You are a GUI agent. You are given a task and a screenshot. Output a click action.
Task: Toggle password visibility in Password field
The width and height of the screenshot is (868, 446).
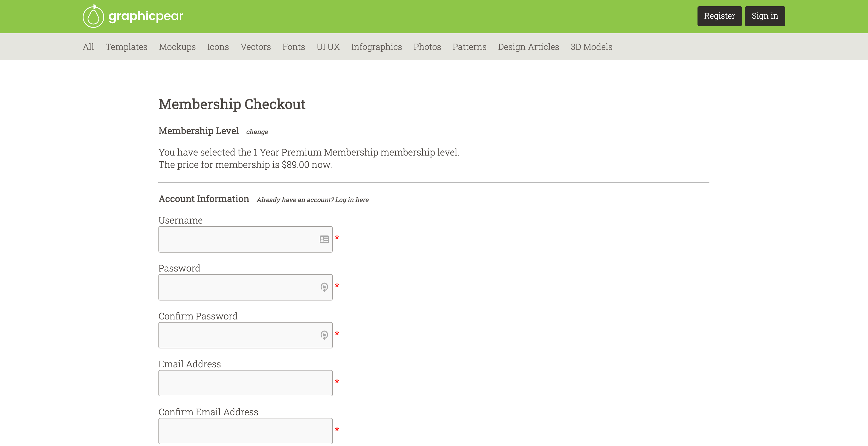324,287
